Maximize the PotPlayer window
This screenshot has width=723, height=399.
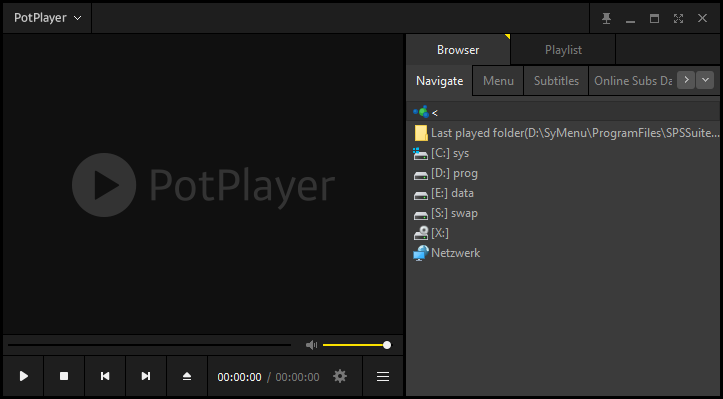click(654, 18)
